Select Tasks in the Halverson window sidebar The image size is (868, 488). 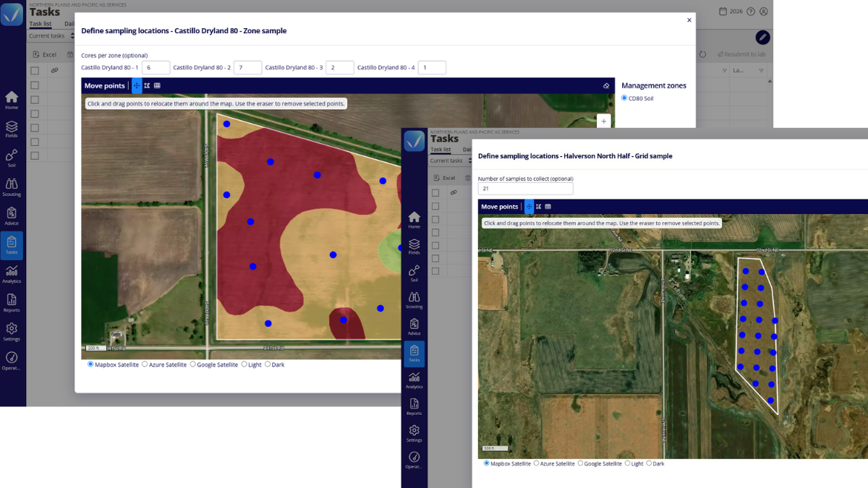(x=414, y=354)
